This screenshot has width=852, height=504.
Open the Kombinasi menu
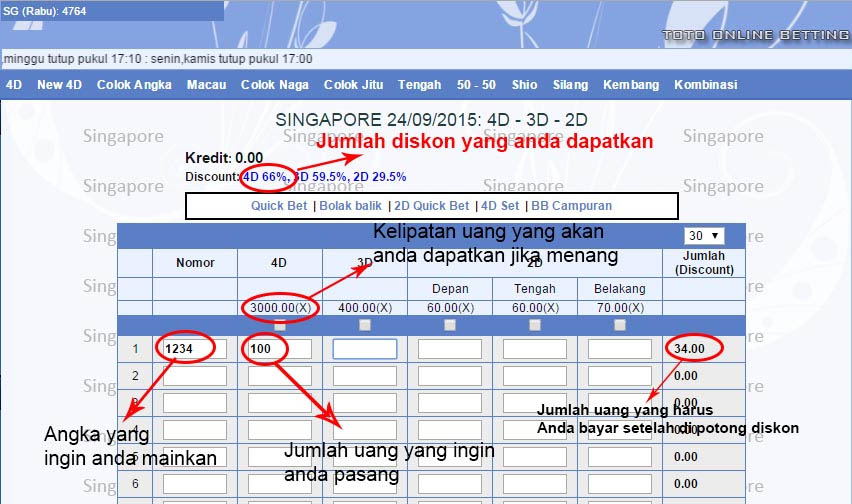(x=706, y=85)
